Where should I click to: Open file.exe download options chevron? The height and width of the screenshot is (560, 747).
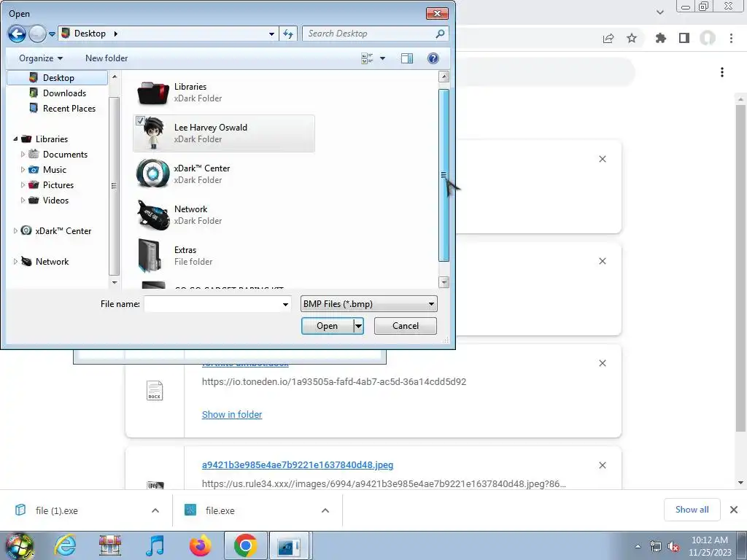[325, 510]
